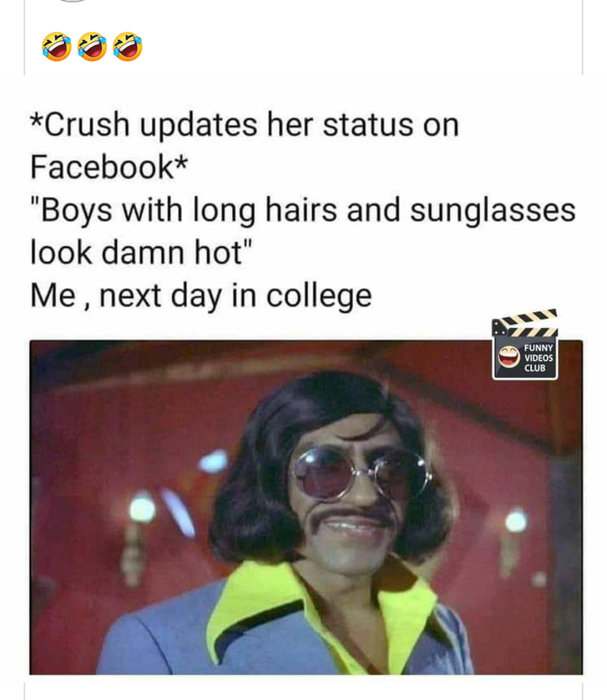Screen dimensions: 607x700
Task: Click the word "sunglasses" in the caption
Action: click(492, 211)
